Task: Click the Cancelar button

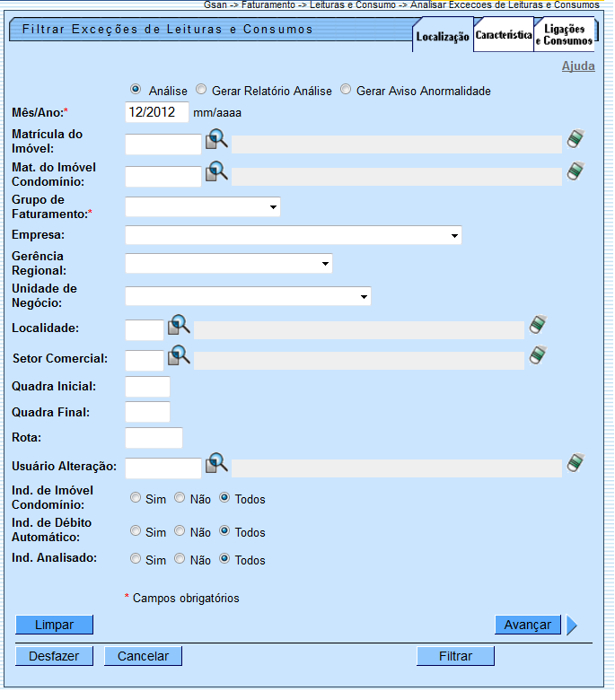Action: pos(143,656)
